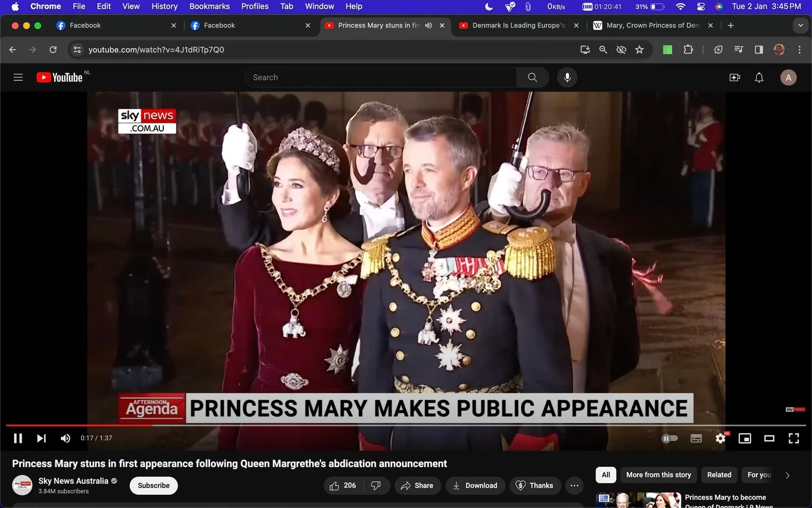Select the Related filter chip
The height and width of the screenshot is (508, 812).
[719, 475]
